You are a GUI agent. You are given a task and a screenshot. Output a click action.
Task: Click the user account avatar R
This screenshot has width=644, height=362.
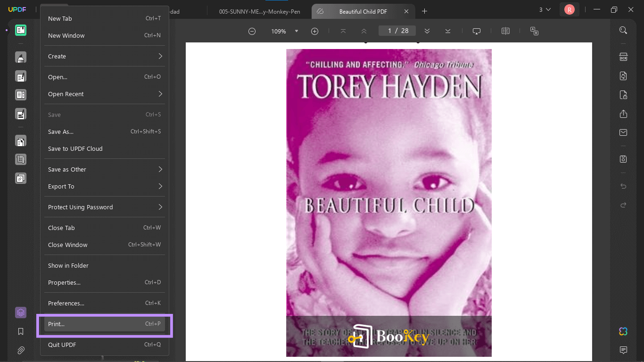click(570, 9)
